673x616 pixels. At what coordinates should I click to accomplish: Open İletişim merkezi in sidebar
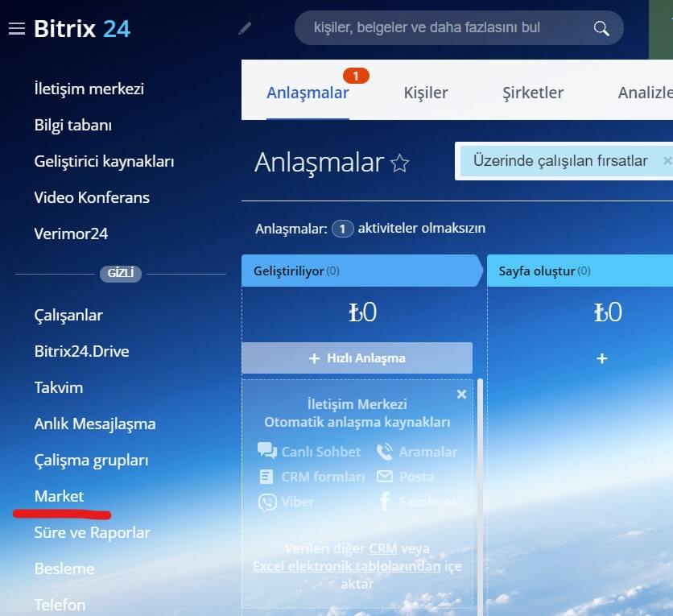click(x=89, y=89)
